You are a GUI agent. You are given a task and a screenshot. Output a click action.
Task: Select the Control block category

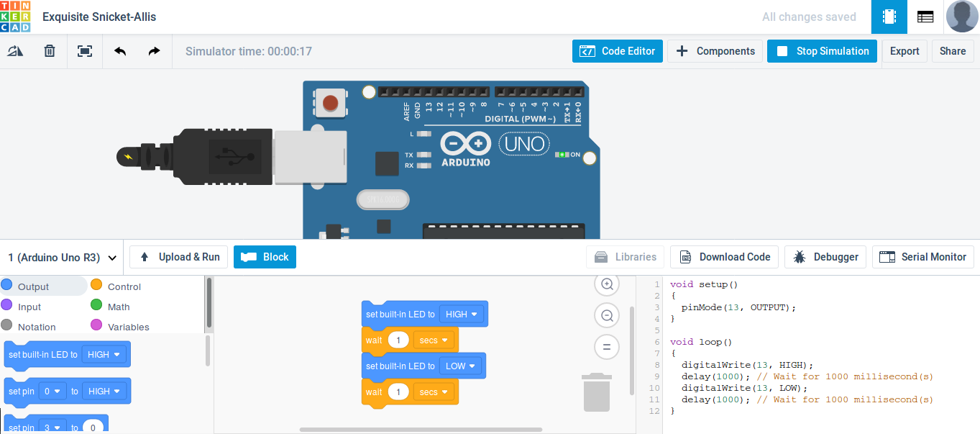click(124, 286)
